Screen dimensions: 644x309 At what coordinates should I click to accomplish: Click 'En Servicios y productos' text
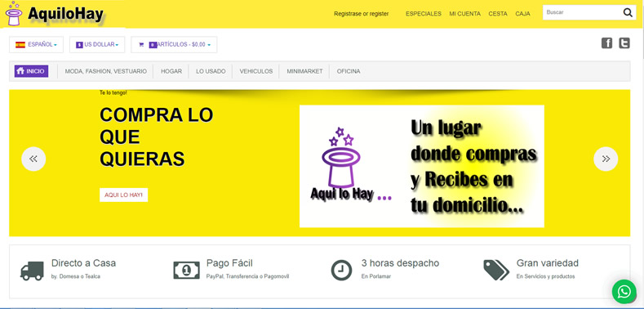point(545,276)
